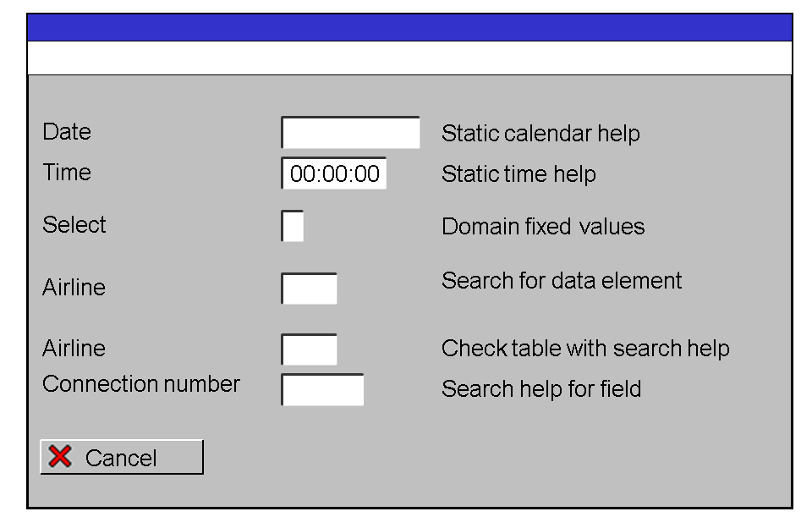Click the 'Domain fixed values' text
The height and width of the screenshot is (528, 812).
coord(543,227)
